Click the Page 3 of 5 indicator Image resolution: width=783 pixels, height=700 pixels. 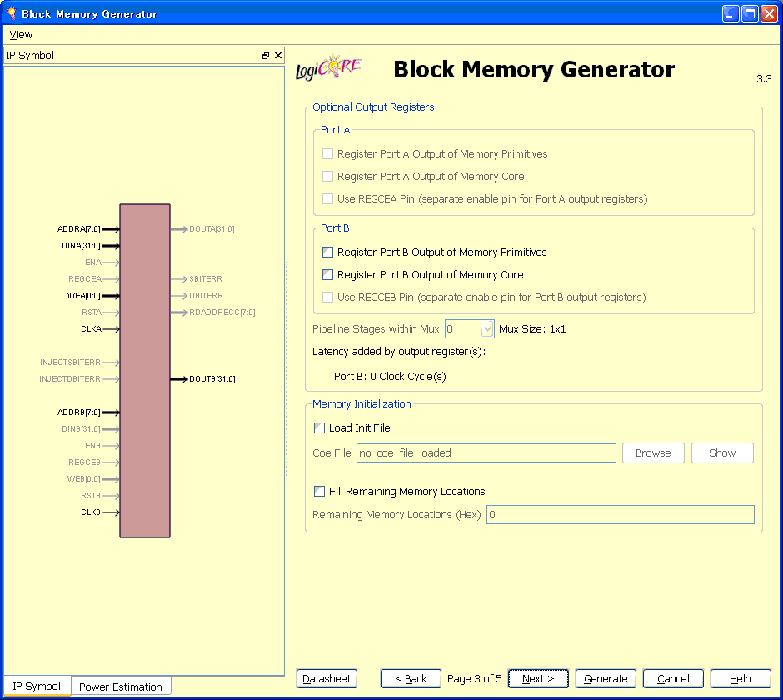tap(475, 678)
